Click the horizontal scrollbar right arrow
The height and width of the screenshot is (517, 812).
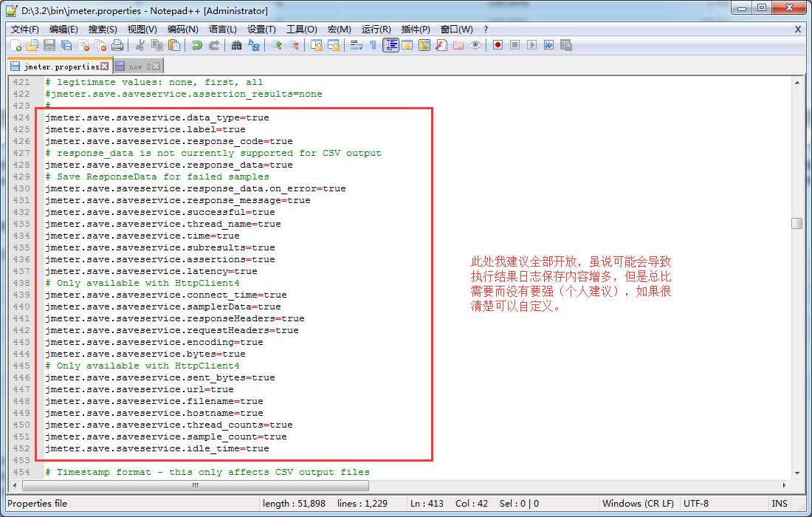pos(784,485)
